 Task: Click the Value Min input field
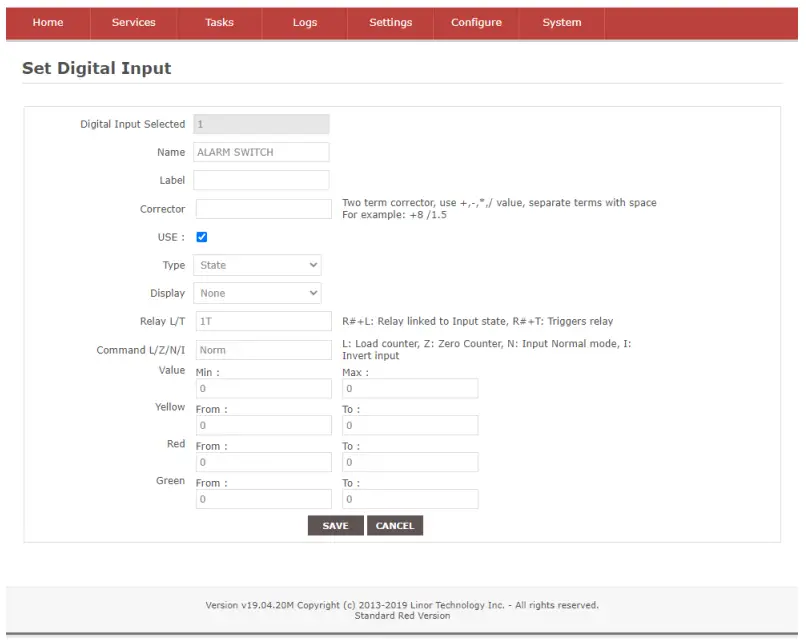pos(264,389)
